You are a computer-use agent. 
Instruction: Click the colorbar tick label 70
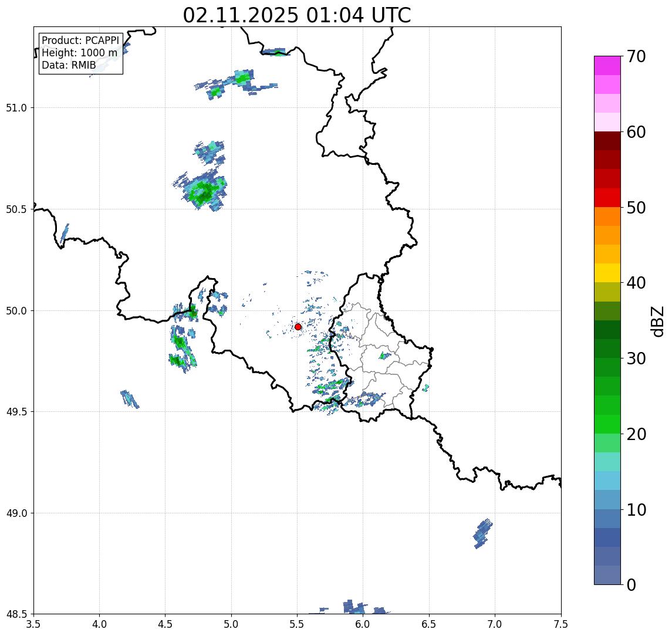click(x=636, y=56)
